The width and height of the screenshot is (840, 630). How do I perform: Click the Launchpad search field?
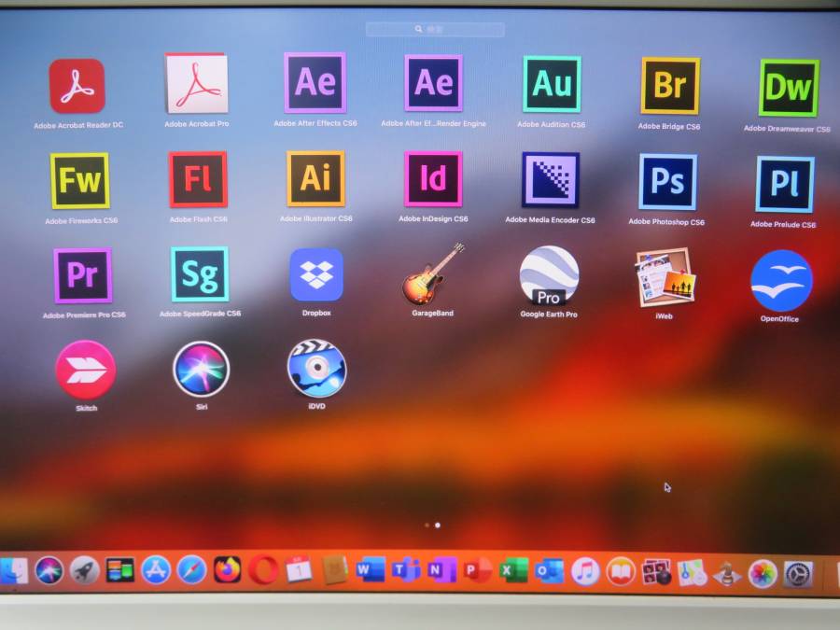coord(435,30)
